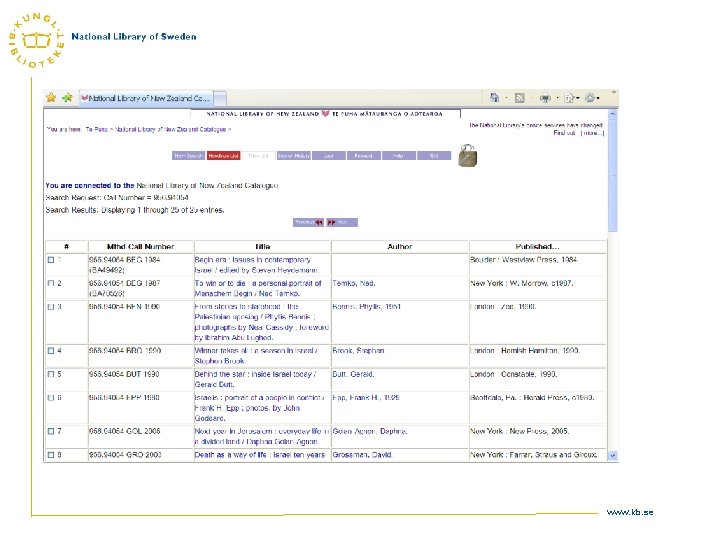The image size is (720, 540).
Task: Open title 'Behind the star : inside Israel today'
Action: pyautogui.click(x=255, y=379)
